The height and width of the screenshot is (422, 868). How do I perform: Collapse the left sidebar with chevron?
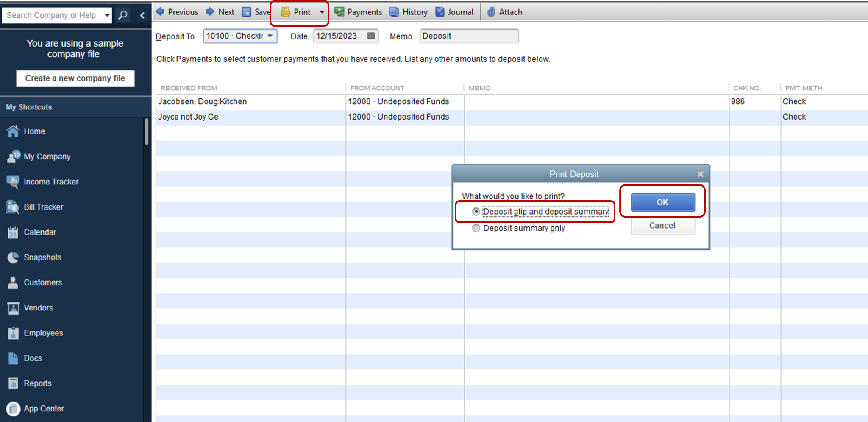(x=142, y=15)
